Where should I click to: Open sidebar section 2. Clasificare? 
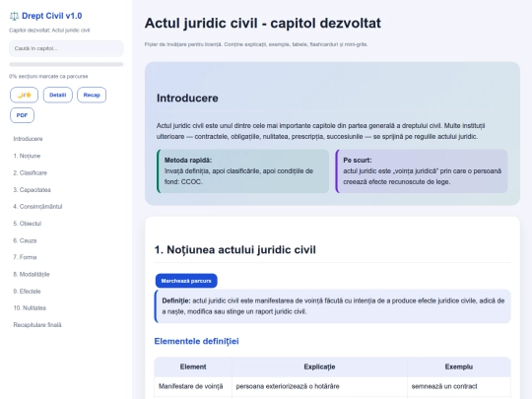click(x=31, y=172)
